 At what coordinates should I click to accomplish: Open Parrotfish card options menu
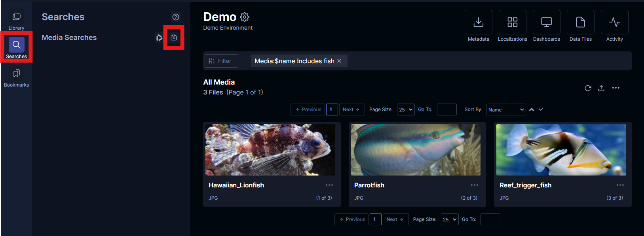pyautogui.click(x=475, y=185)
